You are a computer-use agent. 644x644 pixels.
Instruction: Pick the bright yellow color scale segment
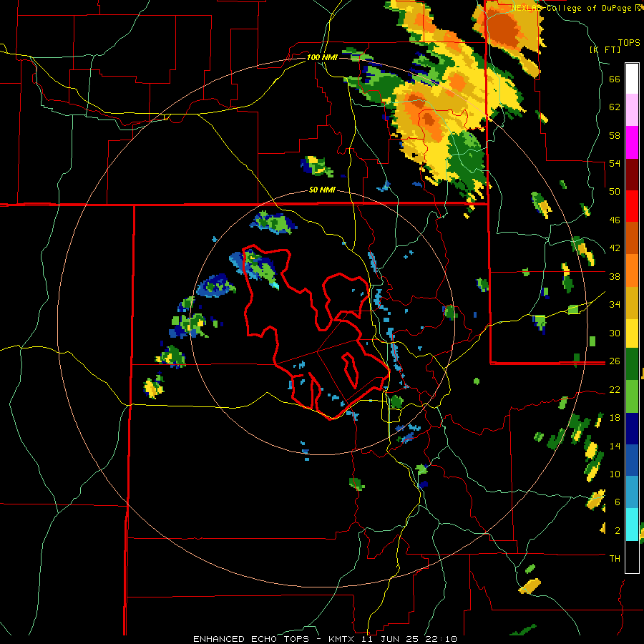click(x=632, y=333)
